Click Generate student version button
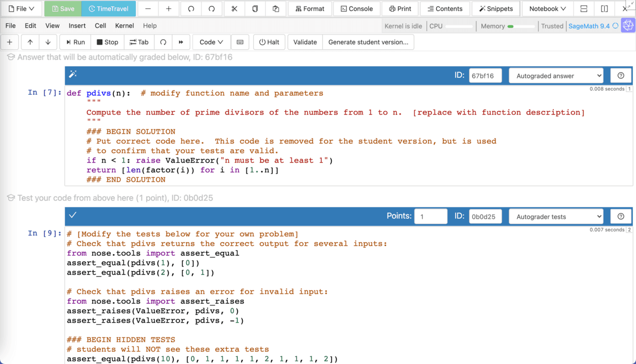 point(368,42)
